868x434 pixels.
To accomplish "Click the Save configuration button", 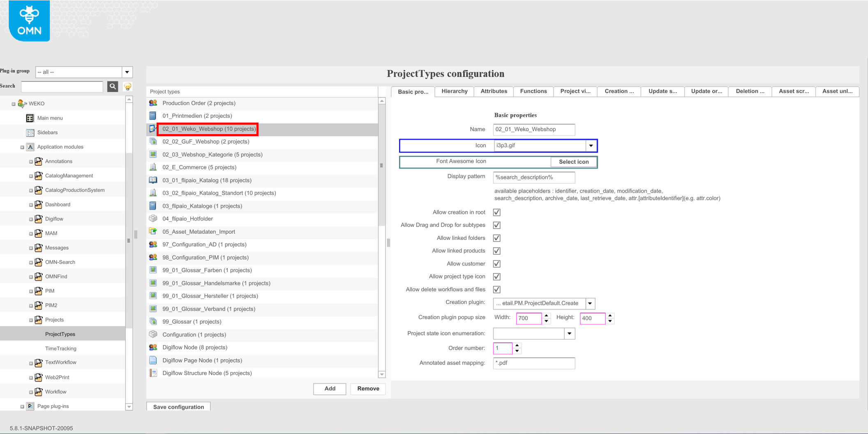I will (178, 407).
